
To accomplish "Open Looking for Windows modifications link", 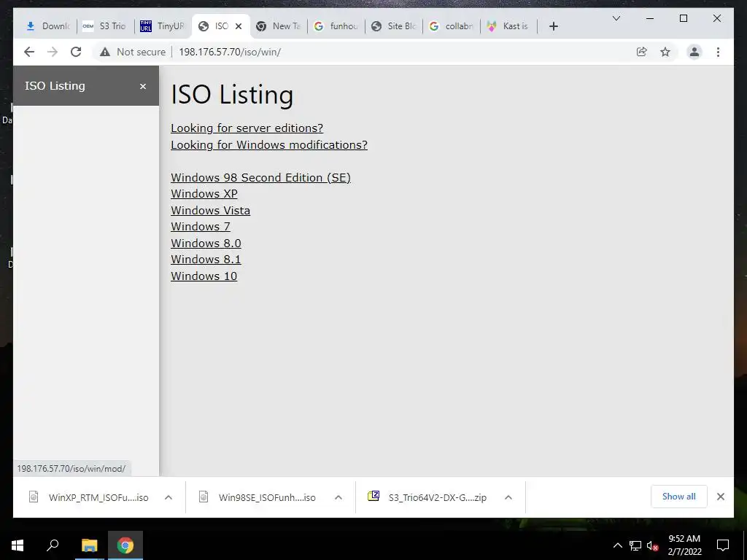I will point(269,145).
